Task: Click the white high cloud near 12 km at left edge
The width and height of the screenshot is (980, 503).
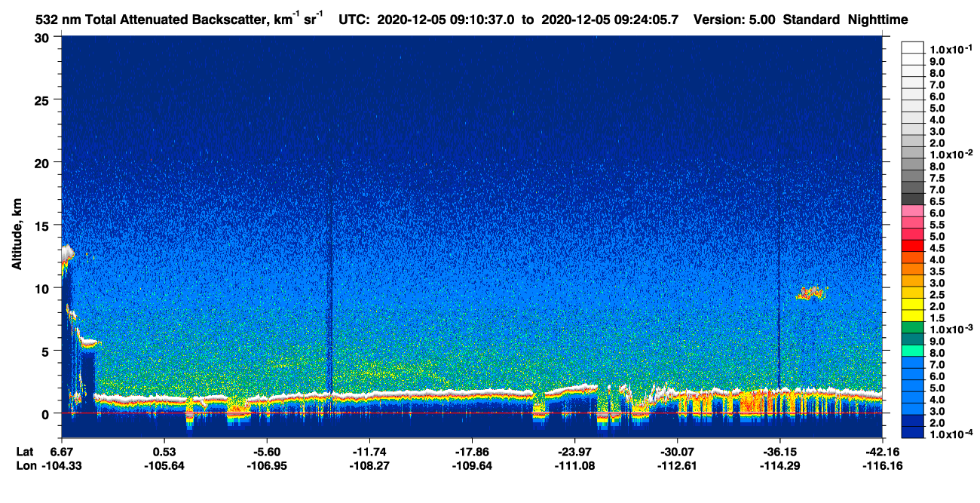Action: click(x=68, y=254)
